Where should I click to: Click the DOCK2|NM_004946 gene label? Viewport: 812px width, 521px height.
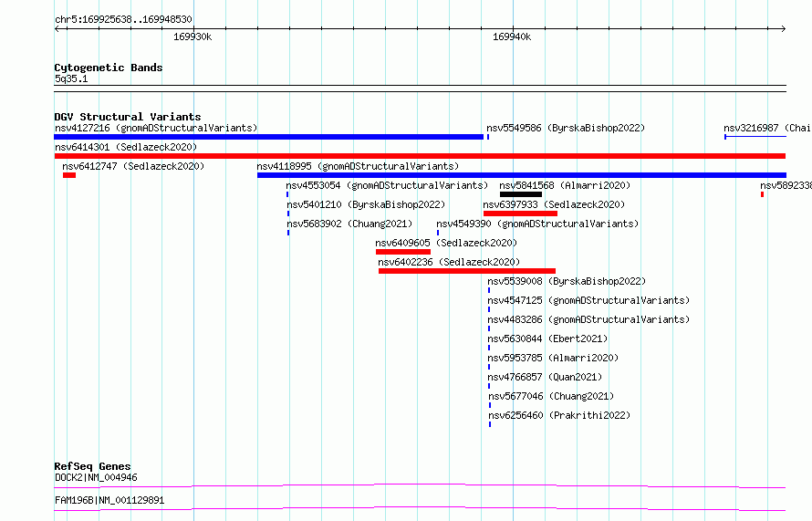coord(96,477)
